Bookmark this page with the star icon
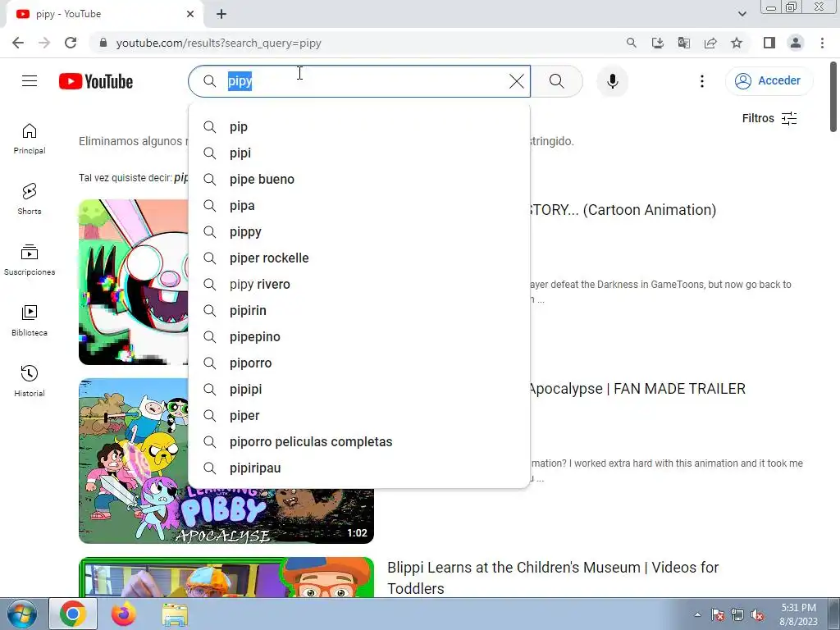Screen dimensions: 840x630 click(x=737, y=43)
